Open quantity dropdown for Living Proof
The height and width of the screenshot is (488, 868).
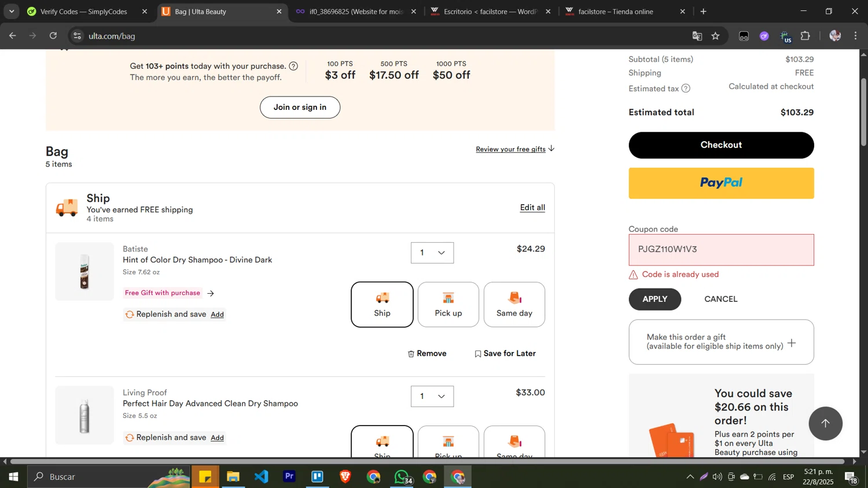tap(432, 396)
